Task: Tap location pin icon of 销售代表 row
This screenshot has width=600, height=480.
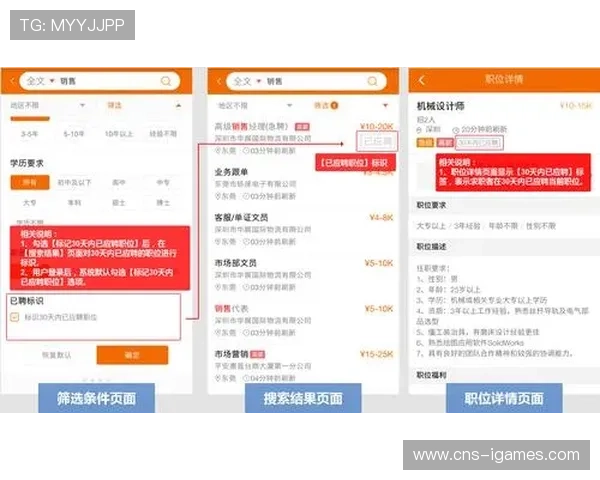Action: pos(218,333)
